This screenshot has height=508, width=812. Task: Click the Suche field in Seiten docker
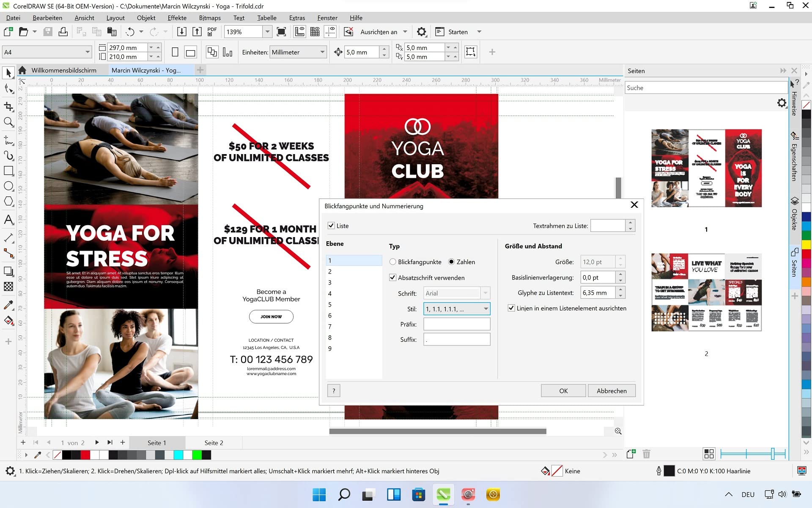coord(706,88)
